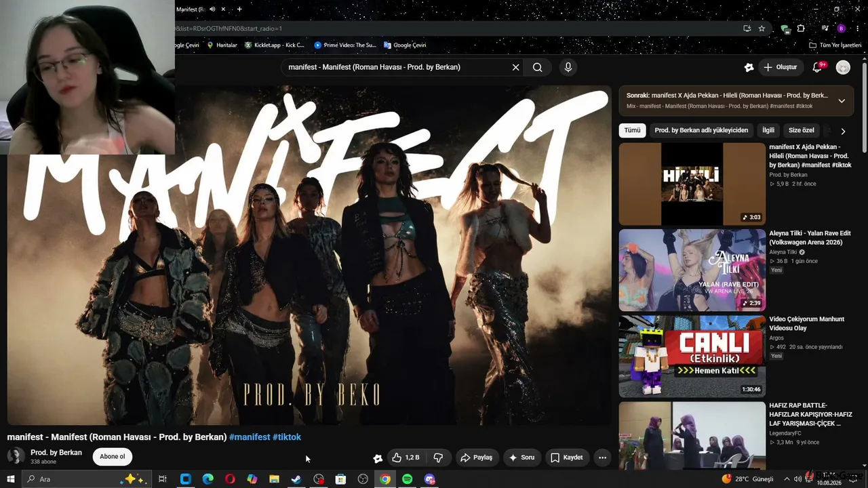Screen dimensions: 868x488
Task: Select the Size özel filter chip
Action: [801, 130]
